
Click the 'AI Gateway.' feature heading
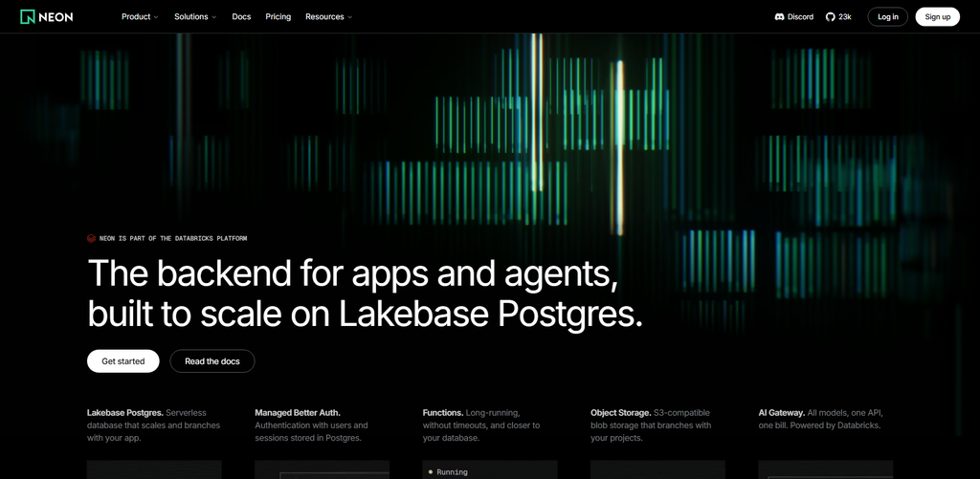pos(781,413)
